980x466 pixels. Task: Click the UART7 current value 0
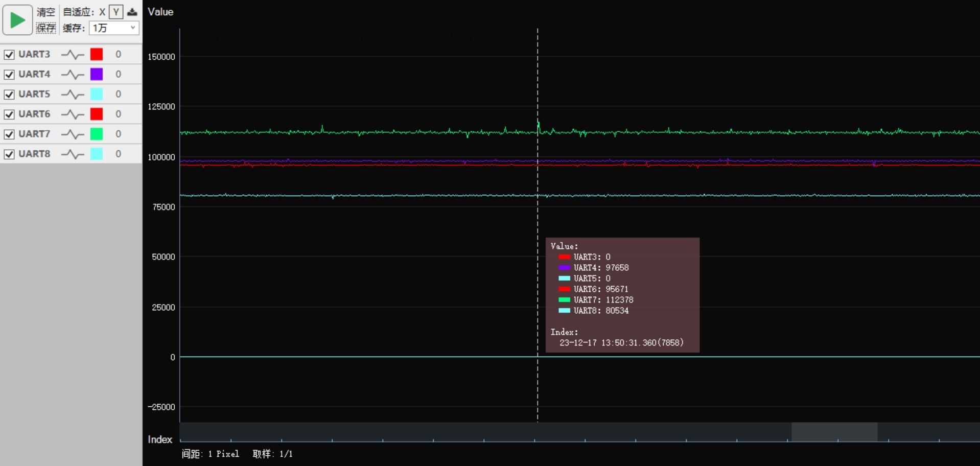pos(118,134)
